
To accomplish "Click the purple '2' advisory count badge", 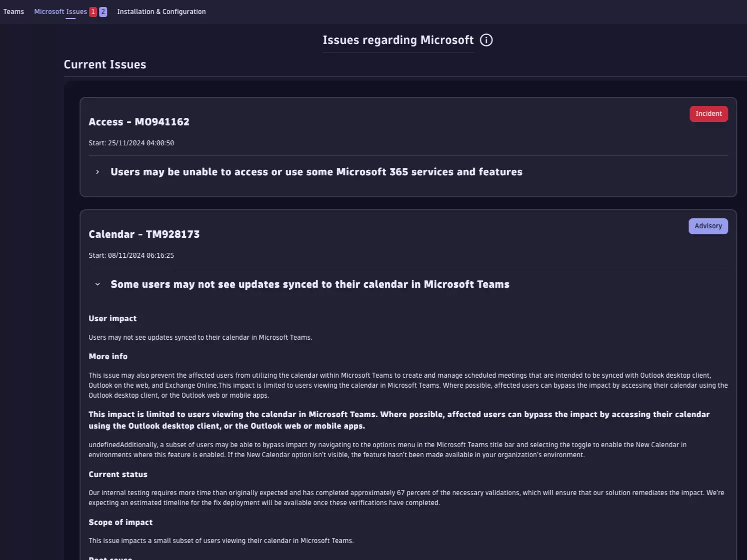I will point(103,10).
